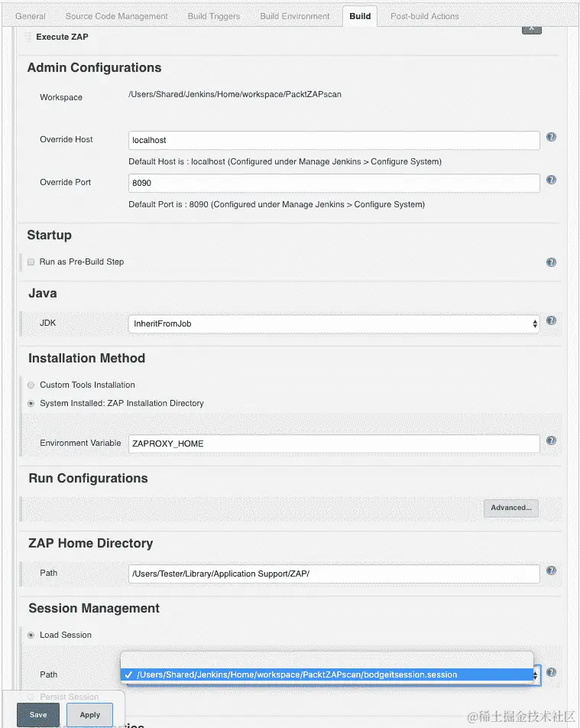Image resolution: width=580 pixels, height=728 pixels.
Task: Open help for ZAP Home Directory path
Action: 551,570
